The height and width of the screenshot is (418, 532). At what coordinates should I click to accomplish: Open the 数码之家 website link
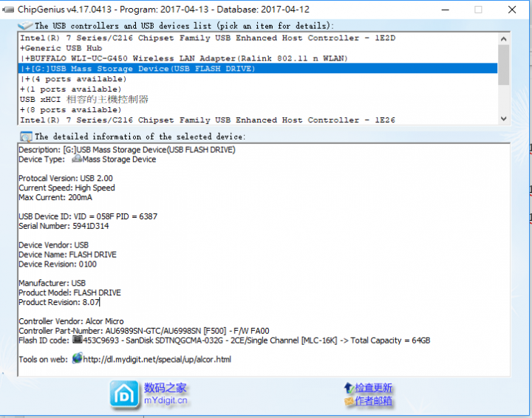tap(166, 388)
